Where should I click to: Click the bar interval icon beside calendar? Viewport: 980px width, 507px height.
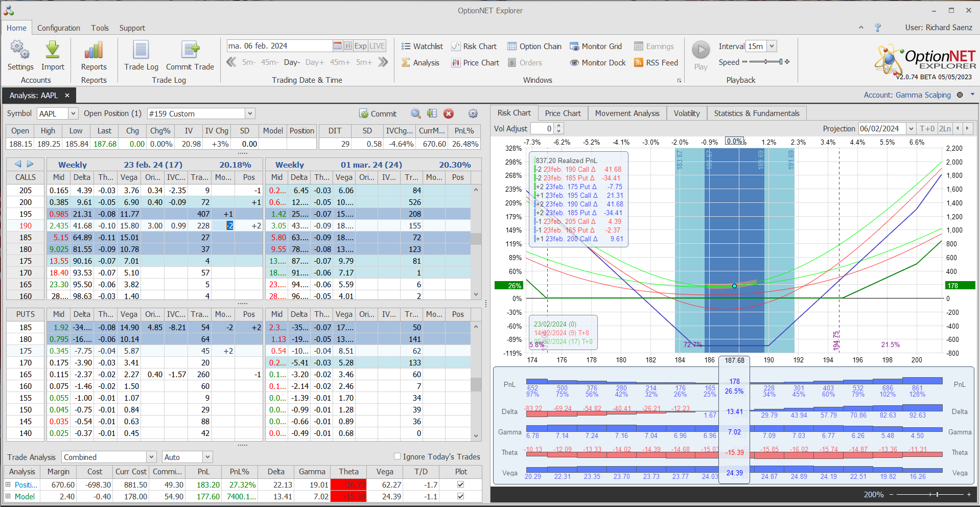(348, 46)
